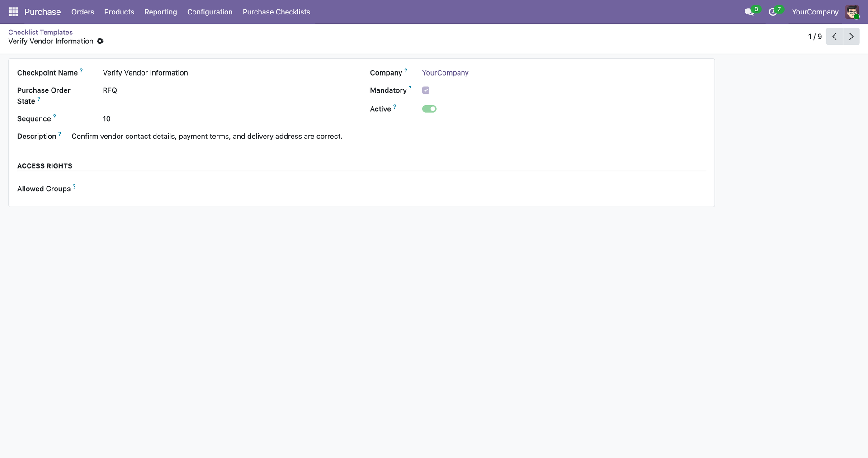Open the gear actions menu beside record title

click(100, 41)
